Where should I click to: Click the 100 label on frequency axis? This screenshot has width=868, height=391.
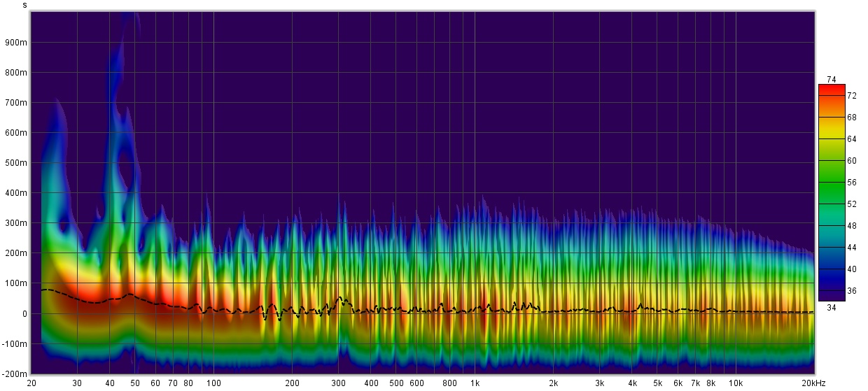(213, 383)
